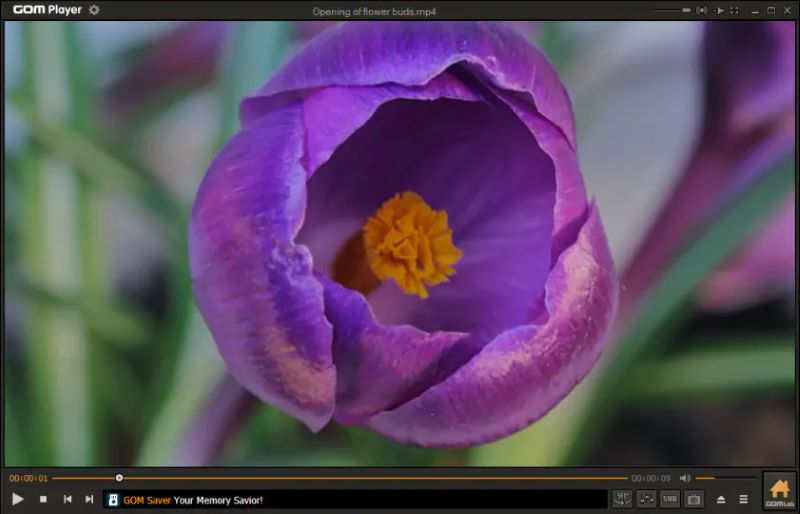800x514 pixels.
Task: Open the playlist hamburger menu
Action: [743, 499]
